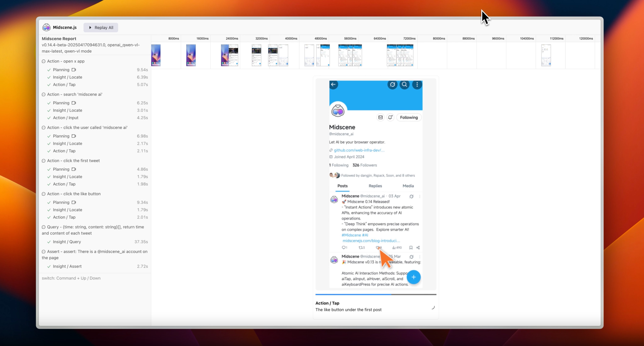Click the search icon in profile header
Image resolution: width=644 pixels, height=346 pixels.
coord(405,84)
